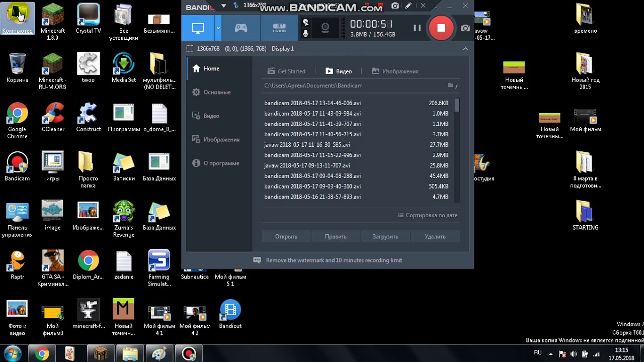Click file list vertical scrollbar
The width and height of the screenshot is (644, 362).
pos(457,150)
